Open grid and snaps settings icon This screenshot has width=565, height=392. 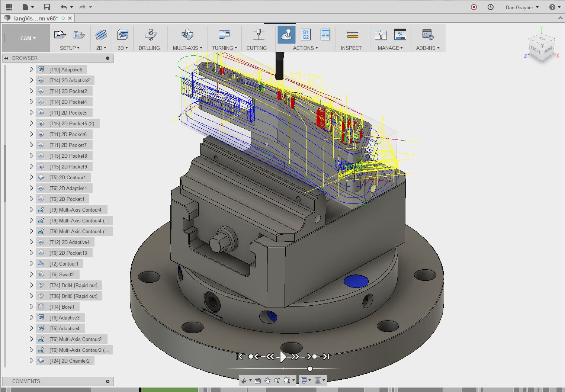318,380
